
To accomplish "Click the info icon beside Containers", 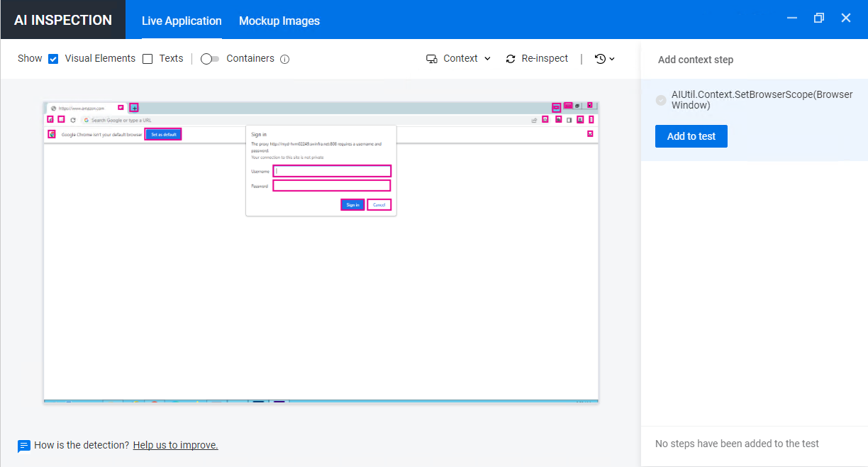I will click(x=285, y=59).
